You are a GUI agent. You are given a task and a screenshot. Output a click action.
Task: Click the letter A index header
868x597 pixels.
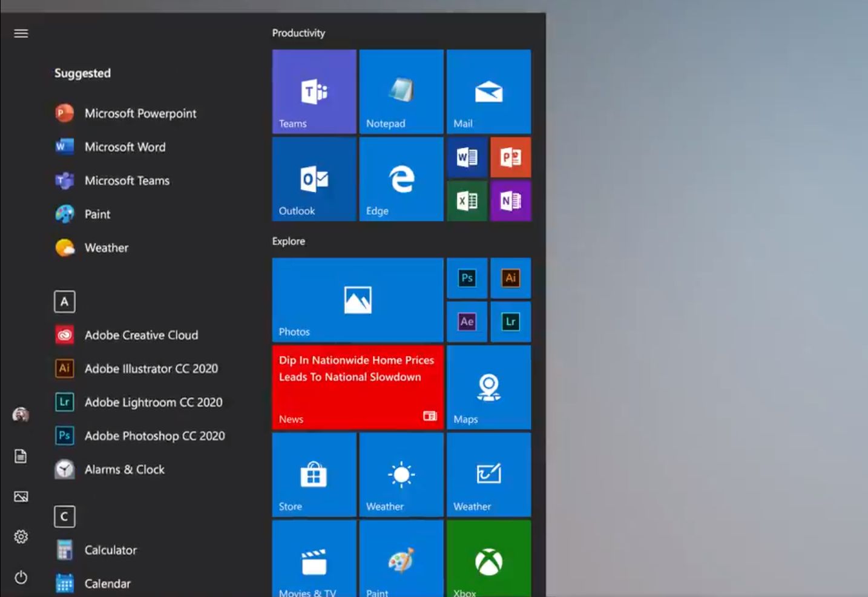pos(65,302)
